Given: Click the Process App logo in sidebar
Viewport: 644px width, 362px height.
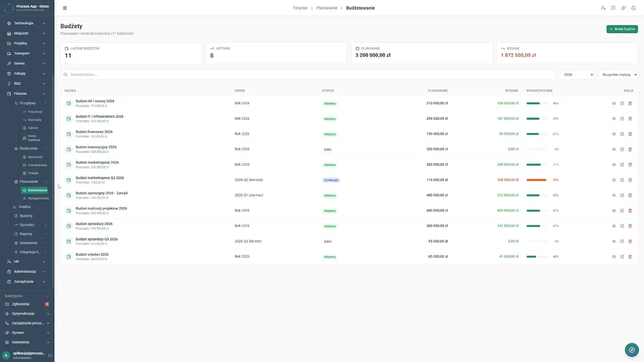Looking at the screenshot, I should point(8,8).
